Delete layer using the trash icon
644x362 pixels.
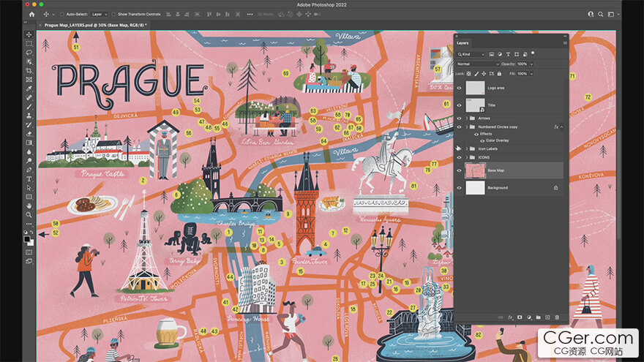557,317
